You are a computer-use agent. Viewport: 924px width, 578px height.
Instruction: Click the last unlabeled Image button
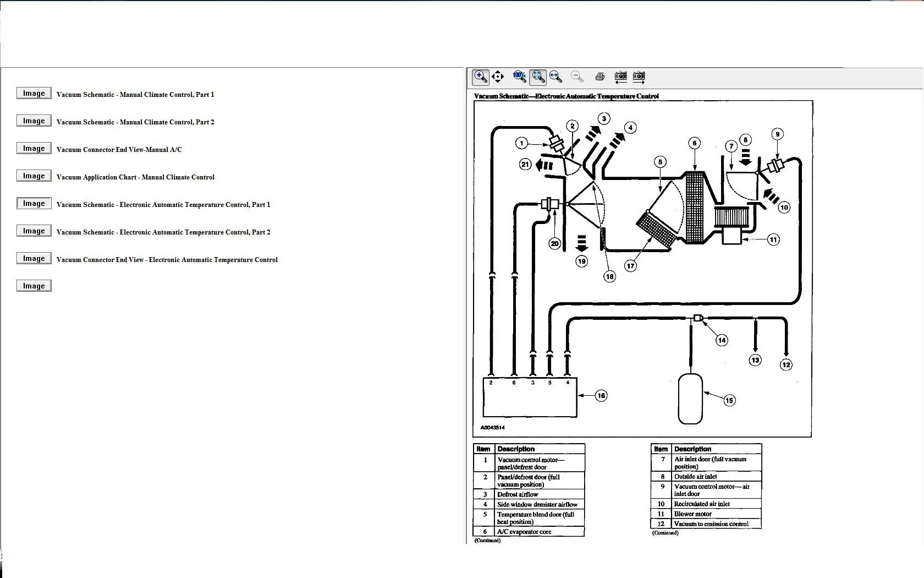(34, 286)
